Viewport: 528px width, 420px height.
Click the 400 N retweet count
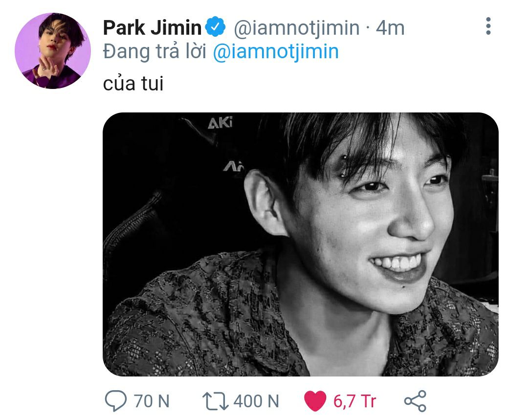point(256,401)
